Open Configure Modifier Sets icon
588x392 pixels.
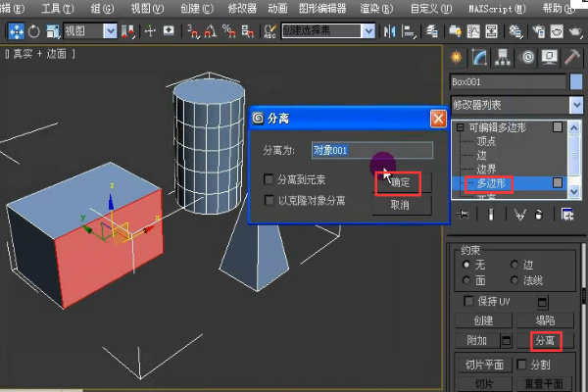[x=567, y=215]
